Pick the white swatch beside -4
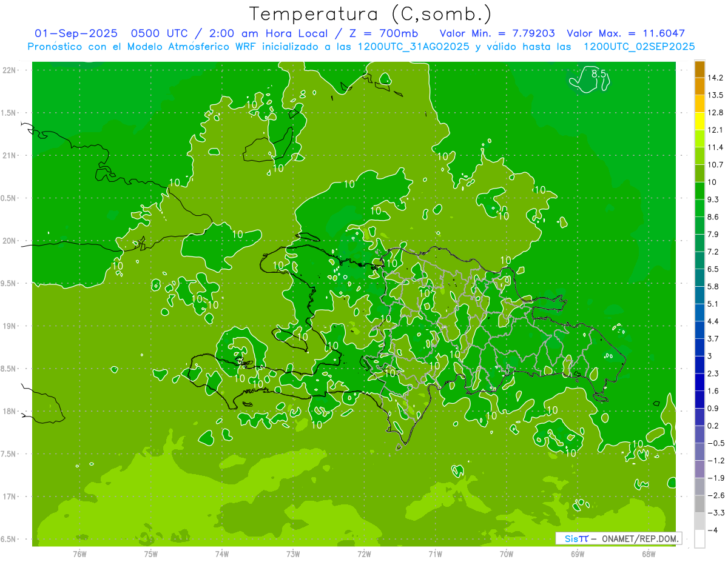728x562 pixels. point(699,539)
